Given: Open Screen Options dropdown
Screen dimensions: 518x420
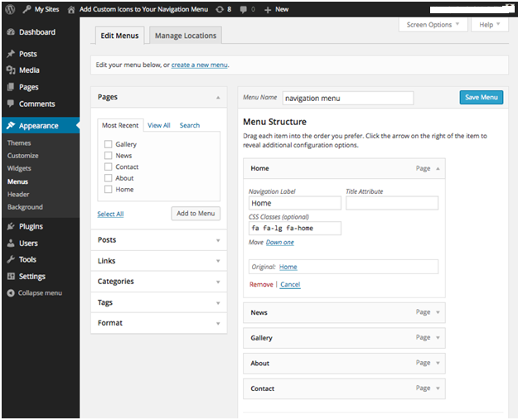Looking at the screenshot, I should click(x=433, y=25).
